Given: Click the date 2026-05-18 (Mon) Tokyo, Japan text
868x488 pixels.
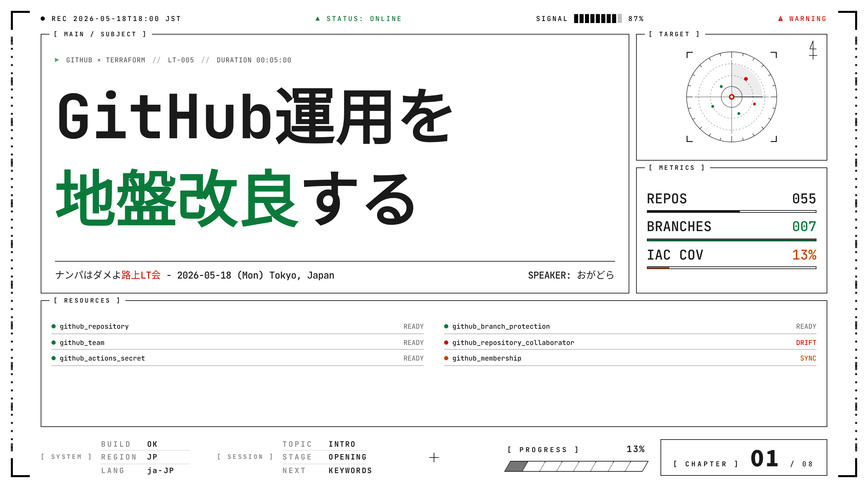Looking at the screenshot, I should pyautogui.click(x=256, y=275).
